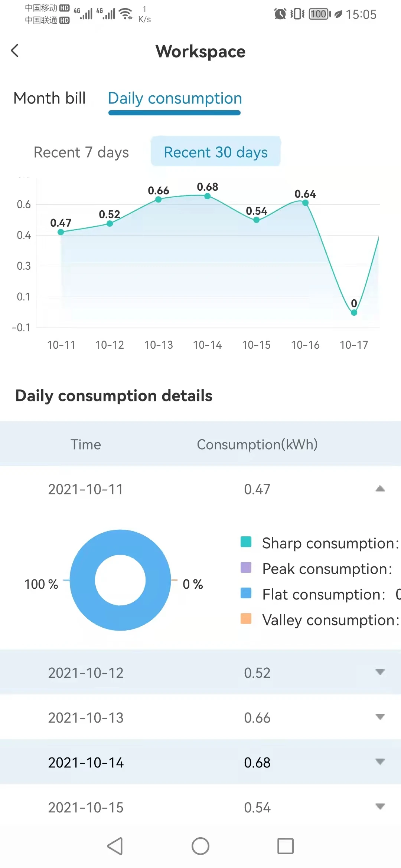The height and width of the screenshot is (868, 401).
Task: Switch to Month bill tab
Action: (x=49, y=98)
